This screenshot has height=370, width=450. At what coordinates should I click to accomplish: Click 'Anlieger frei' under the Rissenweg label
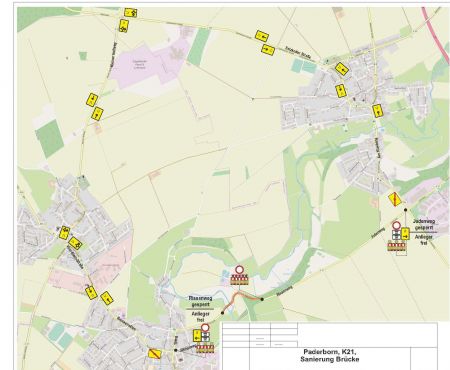(x=200, y=317)
